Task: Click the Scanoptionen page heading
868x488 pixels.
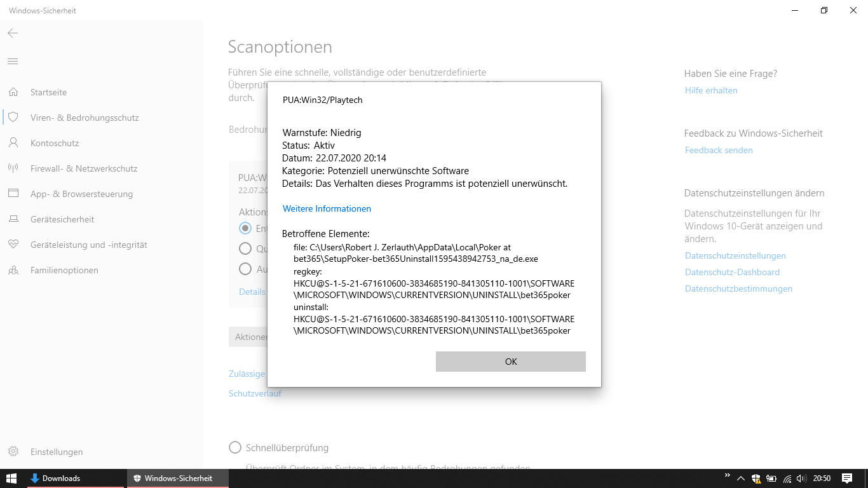Action: (x=280, y=47)
